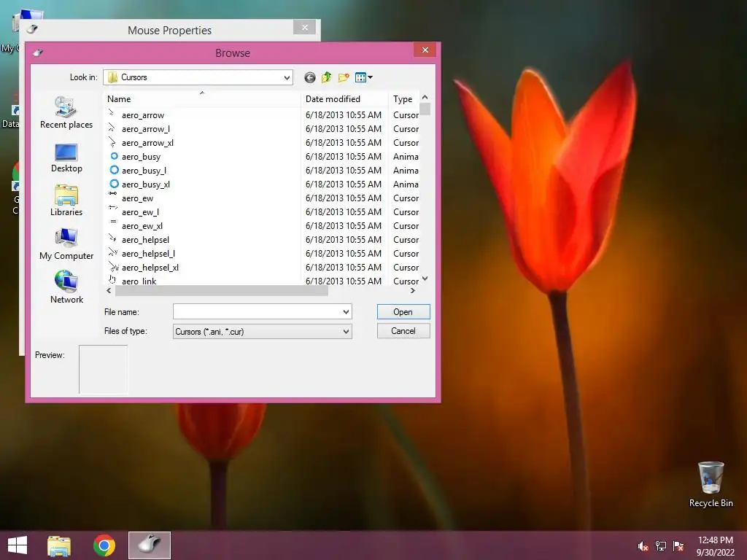This screenshot has height=560, width=747.
Task: Select aero_ew cursor file icon
Action: (112, 194)
